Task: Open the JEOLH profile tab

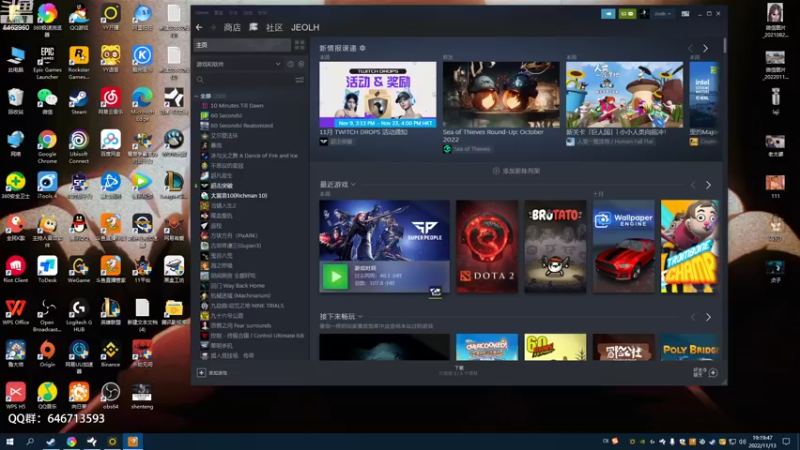Action: (305, 28)
